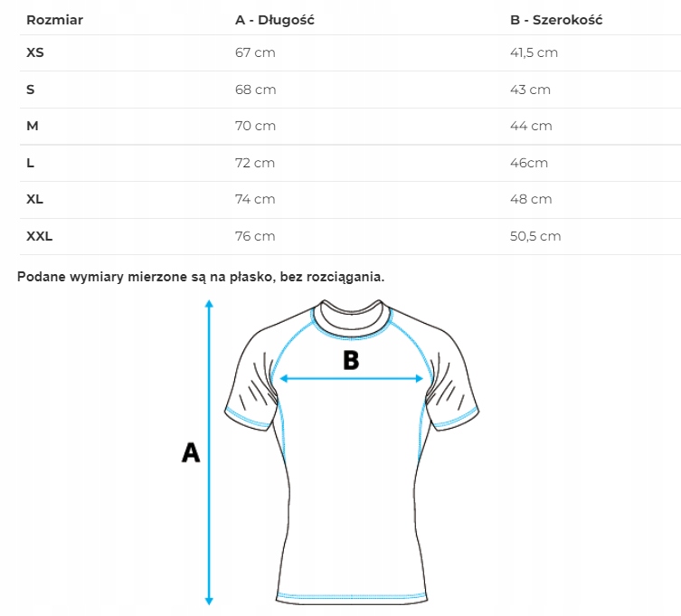Select the XS size row label
Viewport: 681px width, 616px height.
(x=35, y=52)
